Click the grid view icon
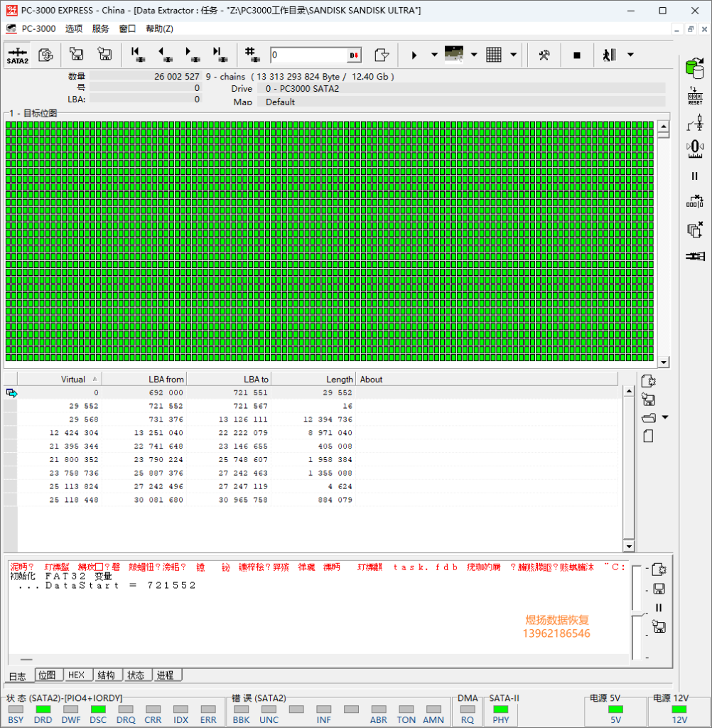This screenshot has height=728, width=712. click(x=494, y=55)
